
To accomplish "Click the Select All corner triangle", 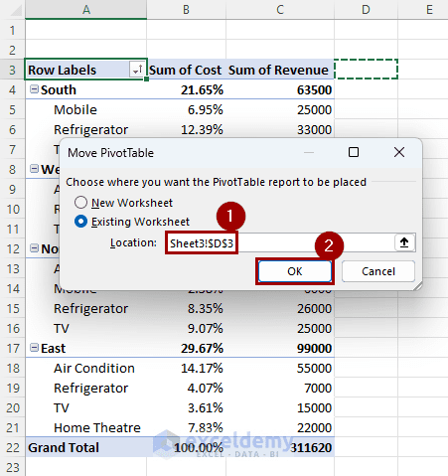I will tap(15, 10).
